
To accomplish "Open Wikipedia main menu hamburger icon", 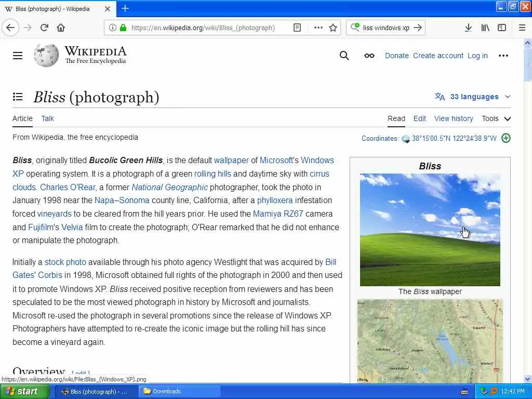I will tap(18, 56).
